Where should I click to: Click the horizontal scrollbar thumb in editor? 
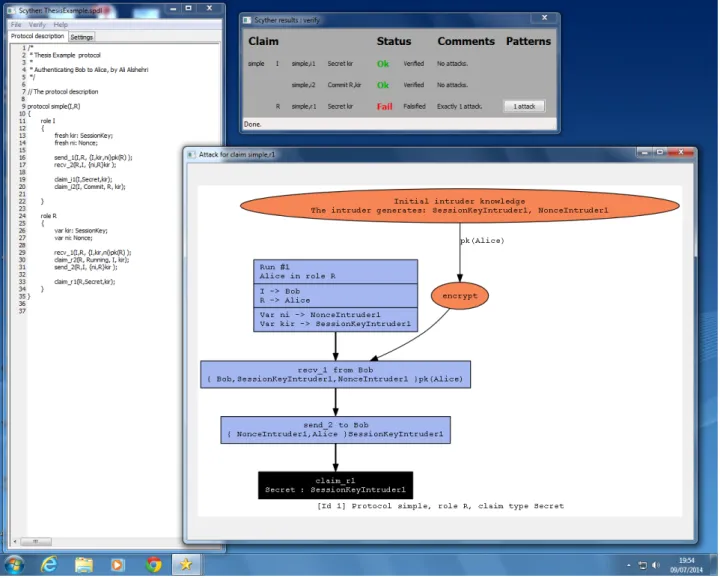coord(36,543)
